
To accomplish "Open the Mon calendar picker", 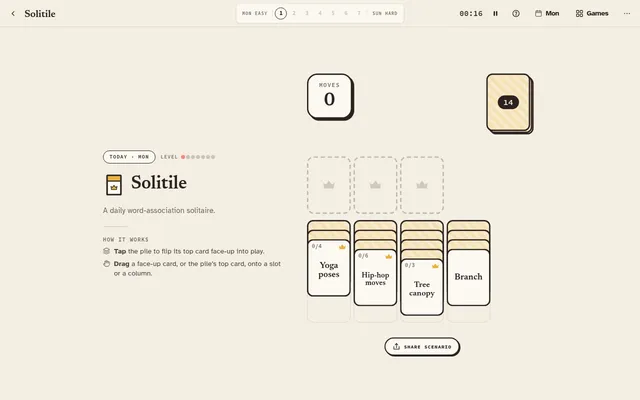I will [547, 13].
